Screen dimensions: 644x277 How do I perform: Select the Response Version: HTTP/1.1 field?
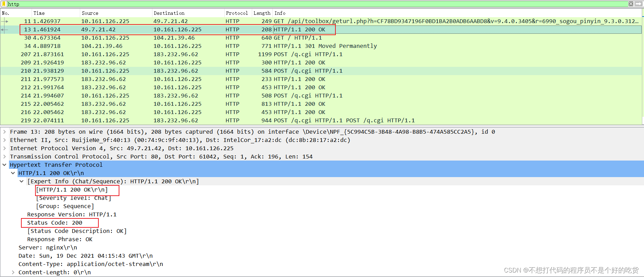point(72,215)
